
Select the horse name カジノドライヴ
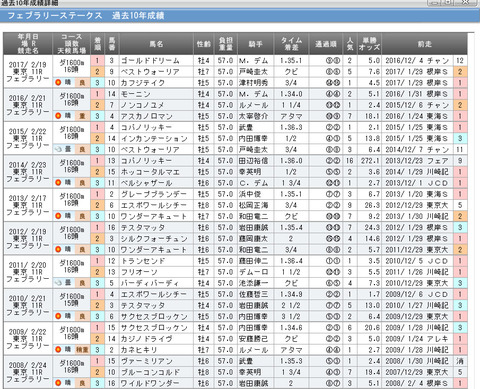pyautogui.click(x=146, y=339)
